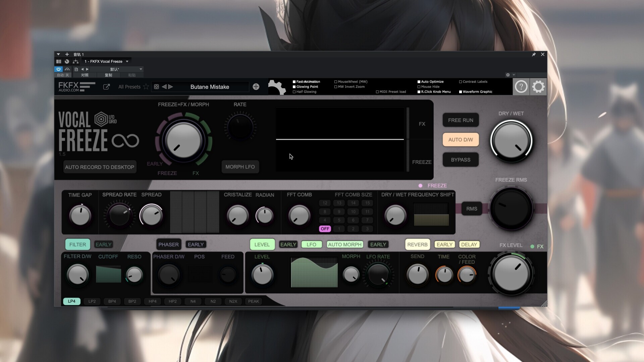The width and height of the screenshot is (644, 362).
Task: Add preset with the plus circle icon
Action: point(256,87)
